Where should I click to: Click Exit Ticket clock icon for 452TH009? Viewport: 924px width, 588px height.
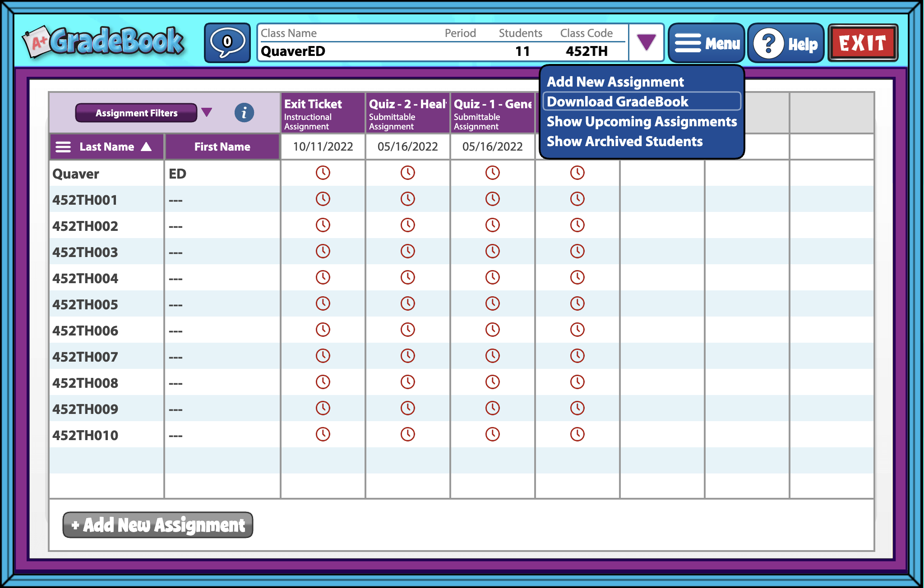[323, 408]
